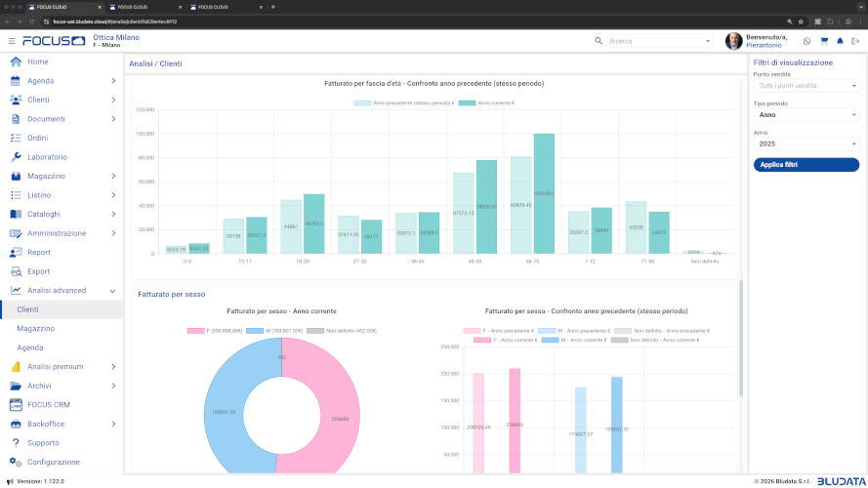
Task: Click the Applica filtri button
Action: [806, 165]
